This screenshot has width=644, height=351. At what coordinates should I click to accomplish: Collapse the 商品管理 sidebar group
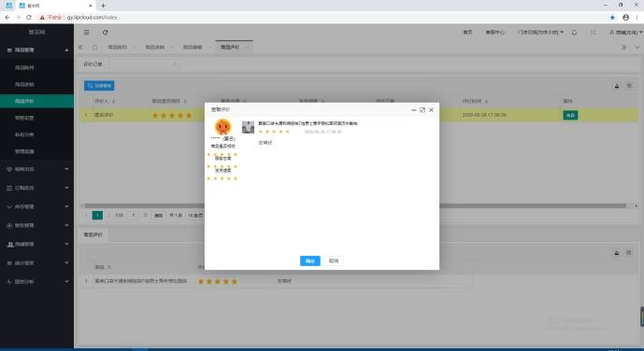[37, 50]
